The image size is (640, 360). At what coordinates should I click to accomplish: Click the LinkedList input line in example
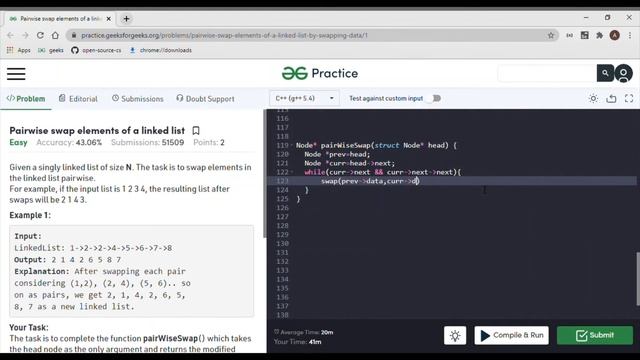[x=93, y=248]
